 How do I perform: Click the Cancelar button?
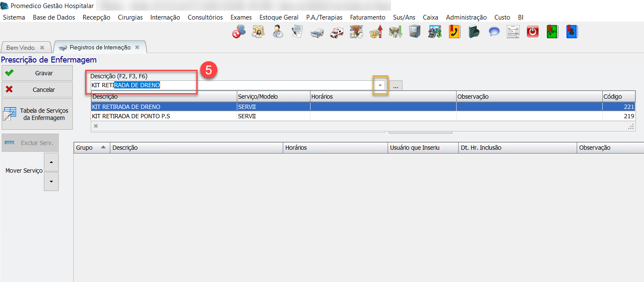click(37, 90)
